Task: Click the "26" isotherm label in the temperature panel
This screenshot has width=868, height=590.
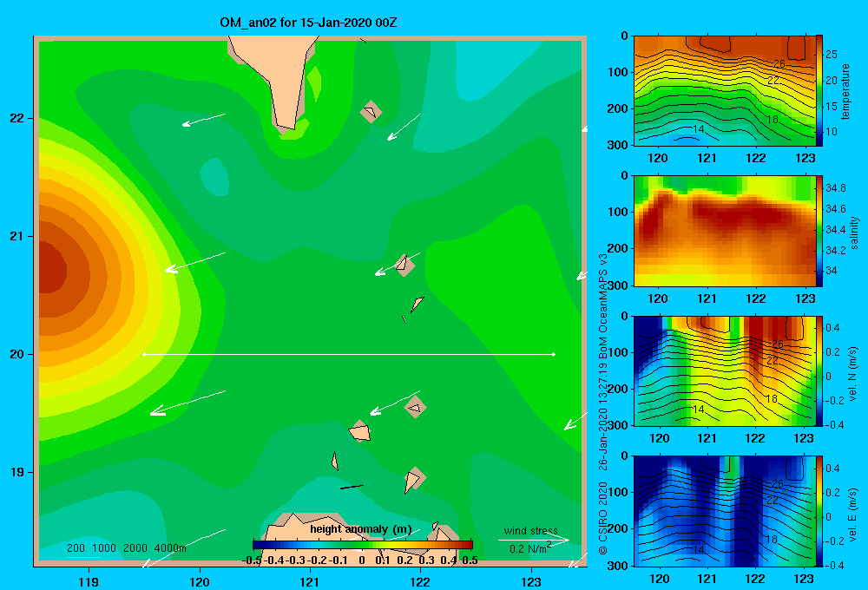Action: point(779,63)
